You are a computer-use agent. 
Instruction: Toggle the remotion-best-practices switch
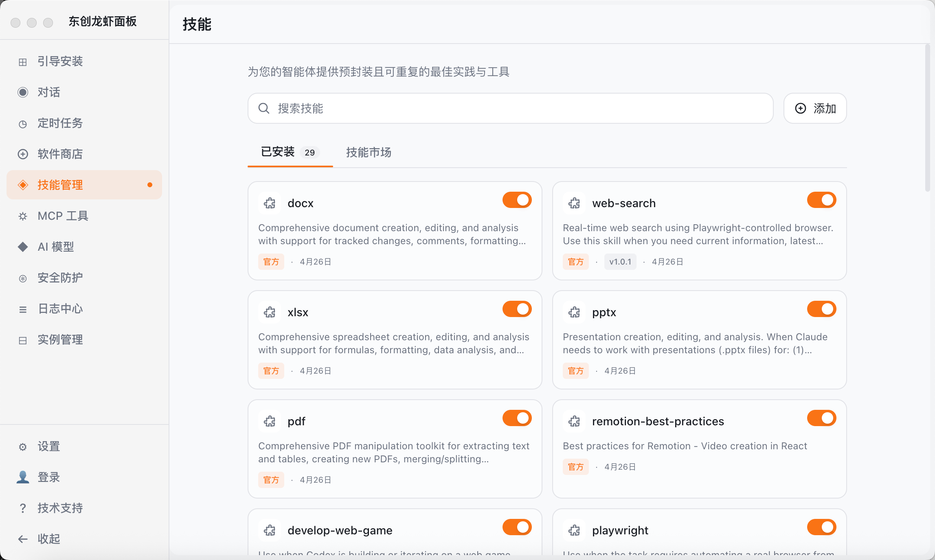click(x=821, y=418)
